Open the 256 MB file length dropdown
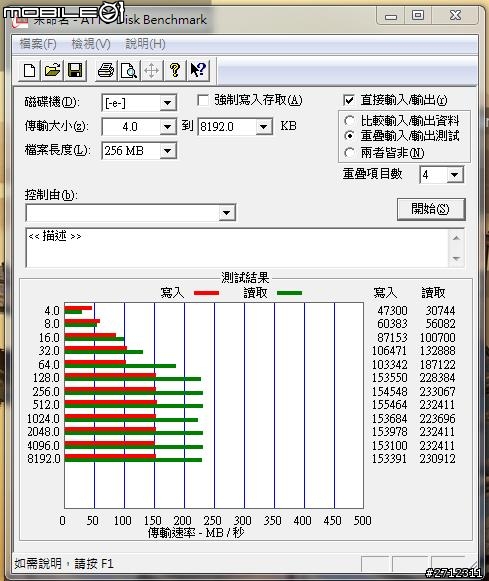 pos(168,151)
